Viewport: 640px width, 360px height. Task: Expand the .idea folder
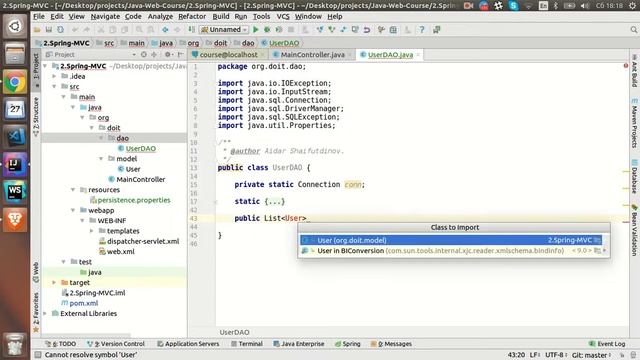click(x=54, y=76)
